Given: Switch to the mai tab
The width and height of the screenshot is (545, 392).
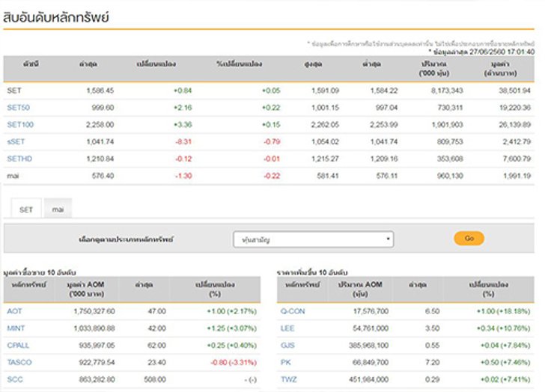Looking at the screenshot, I should (58, 209).
